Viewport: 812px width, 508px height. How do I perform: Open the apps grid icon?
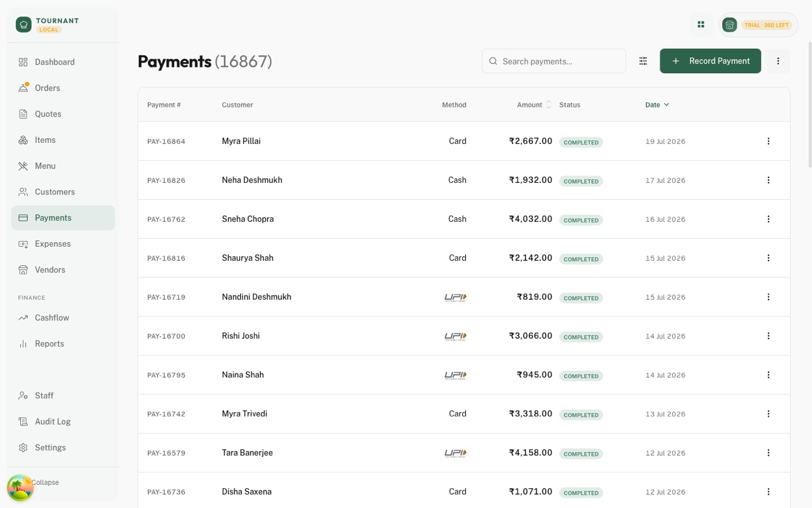point(701,24)
